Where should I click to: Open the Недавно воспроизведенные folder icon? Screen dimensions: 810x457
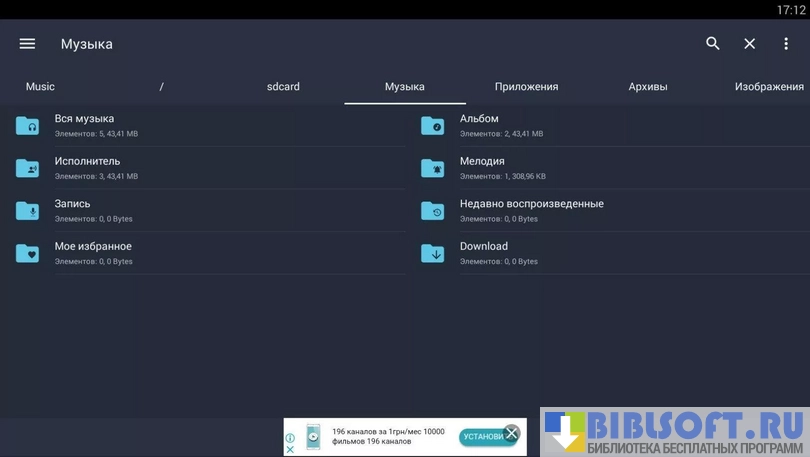point(433,211)
